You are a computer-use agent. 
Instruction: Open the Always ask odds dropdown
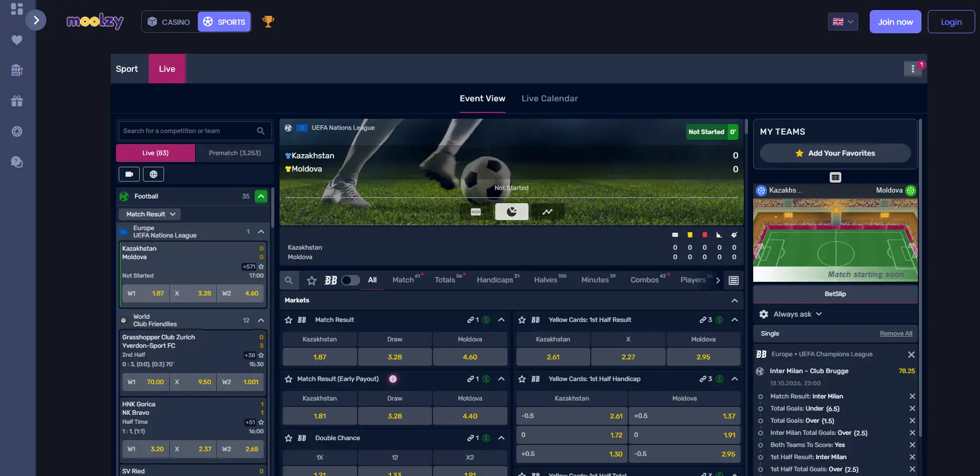(798, 314)
